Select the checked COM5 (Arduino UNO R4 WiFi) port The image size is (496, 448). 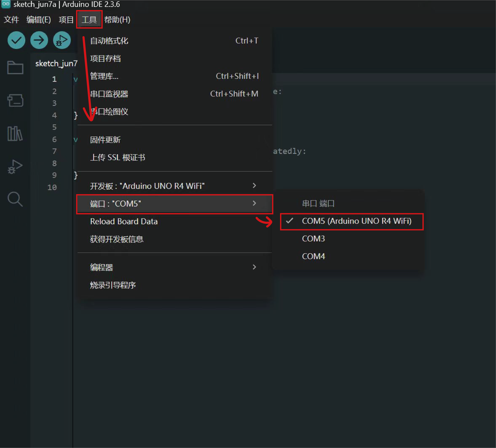pos(352,221)
